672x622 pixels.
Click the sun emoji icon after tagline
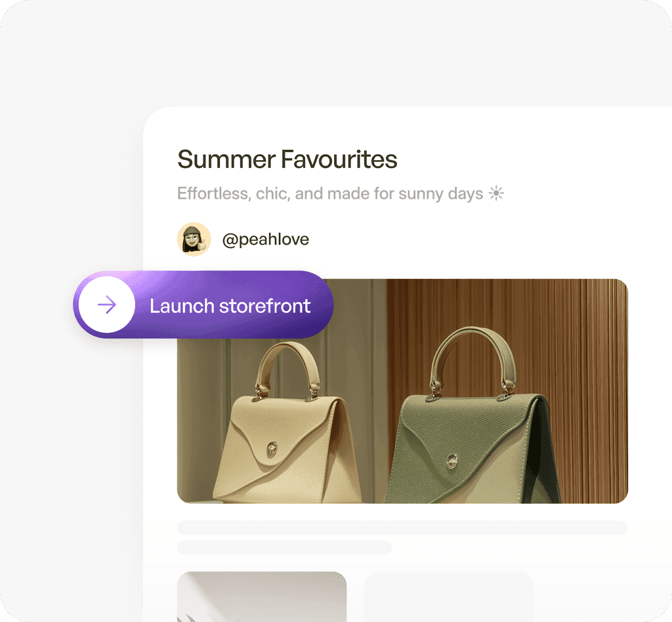click(496, 193)
